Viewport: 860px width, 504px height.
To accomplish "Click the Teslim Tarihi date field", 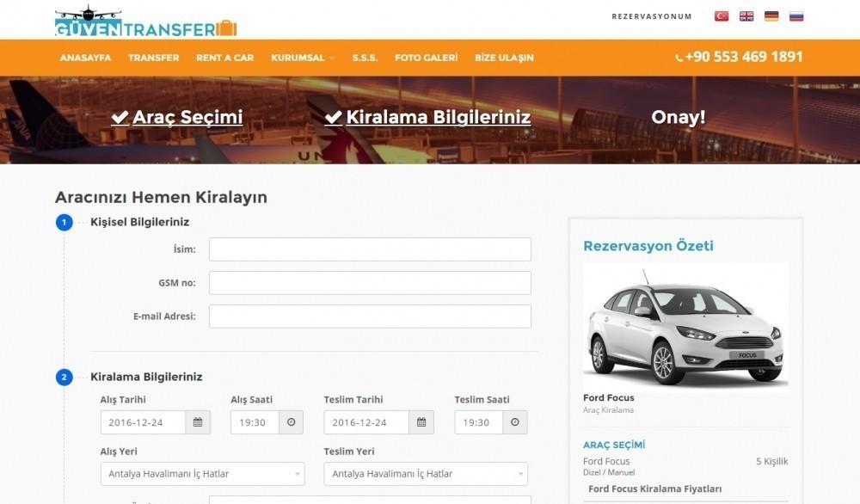I will tap(366, 422).
